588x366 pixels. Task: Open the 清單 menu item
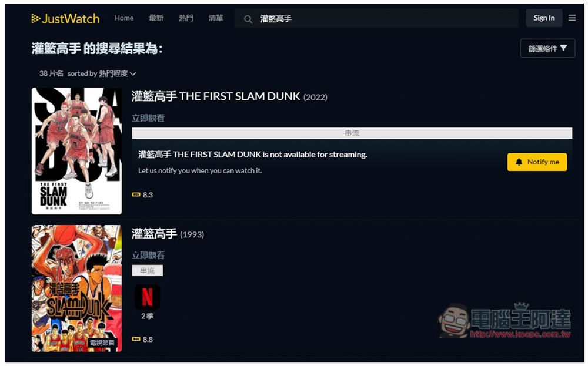216,18
